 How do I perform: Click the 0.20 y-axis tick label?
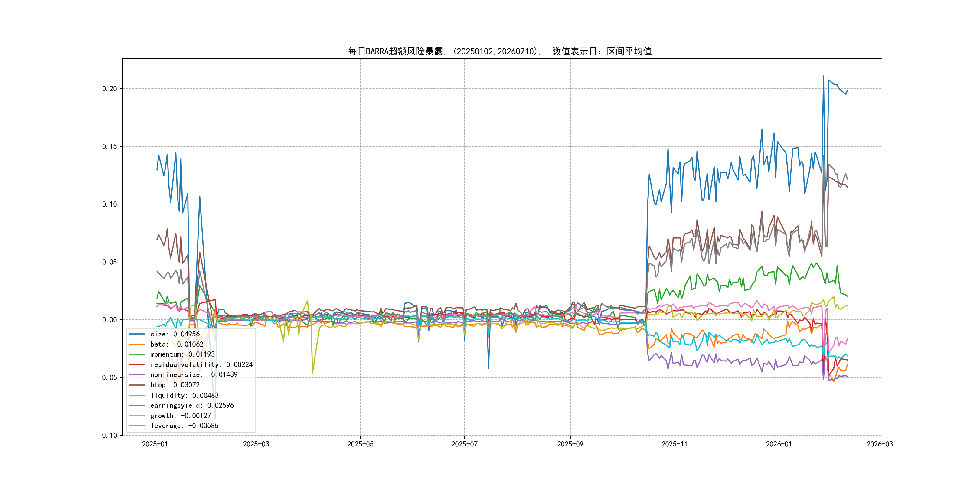[109, 89]
